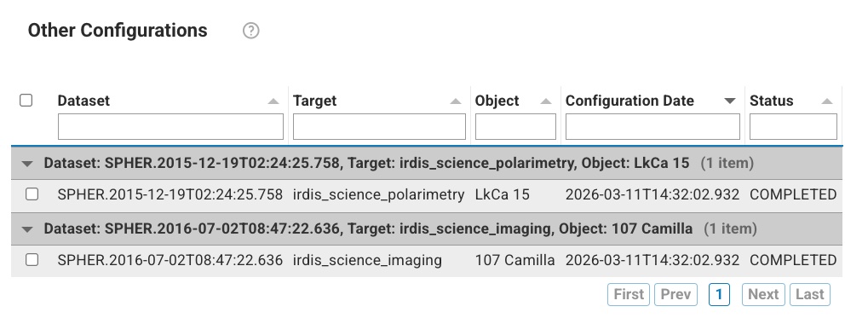Check the 107 Camilla dataset row

pyautogui.click(x=32, y=259)
